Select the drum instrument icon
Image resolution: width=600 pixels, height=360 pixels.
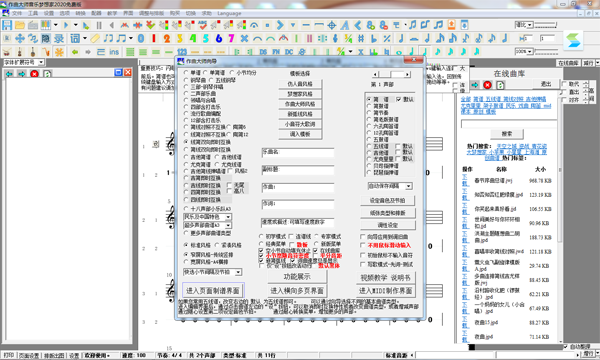click(x=7, y=52)
